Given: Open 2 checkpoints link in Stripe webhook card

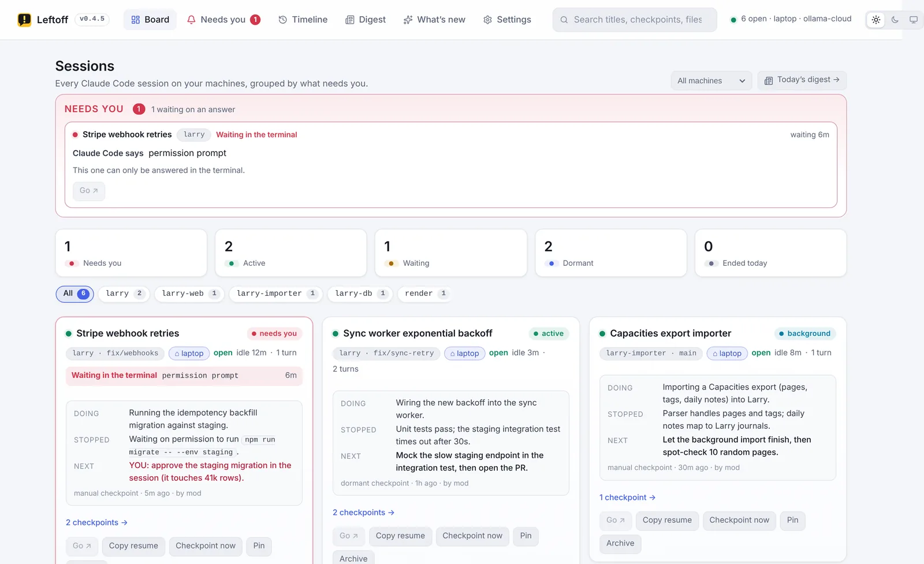Looking at the screenshot, I should (x=96, y=522).
